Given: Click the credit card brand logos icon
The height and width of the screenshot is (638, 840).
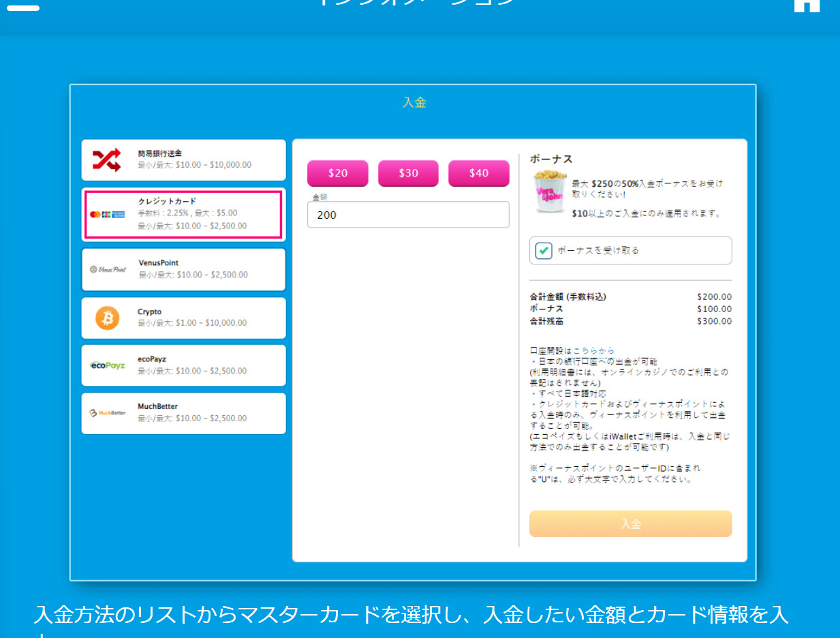Looking at the screenshot, I should (108, 214).
